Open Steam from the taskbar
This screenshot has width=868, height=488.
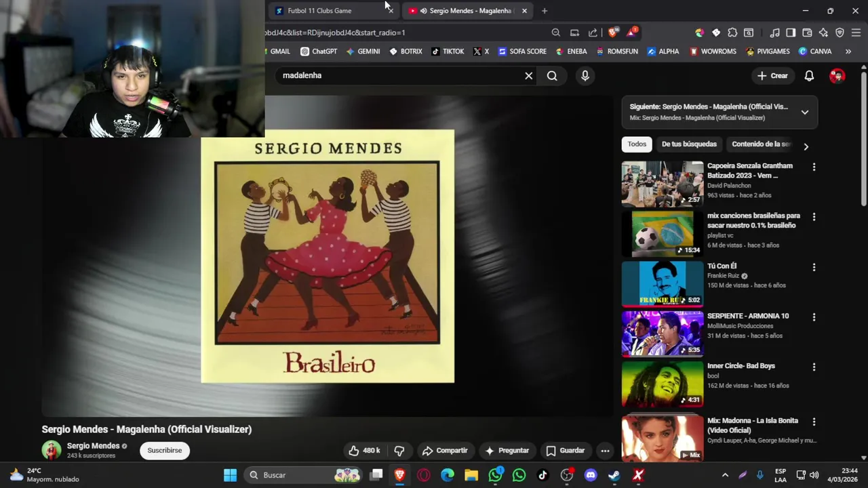click(614, 475)
